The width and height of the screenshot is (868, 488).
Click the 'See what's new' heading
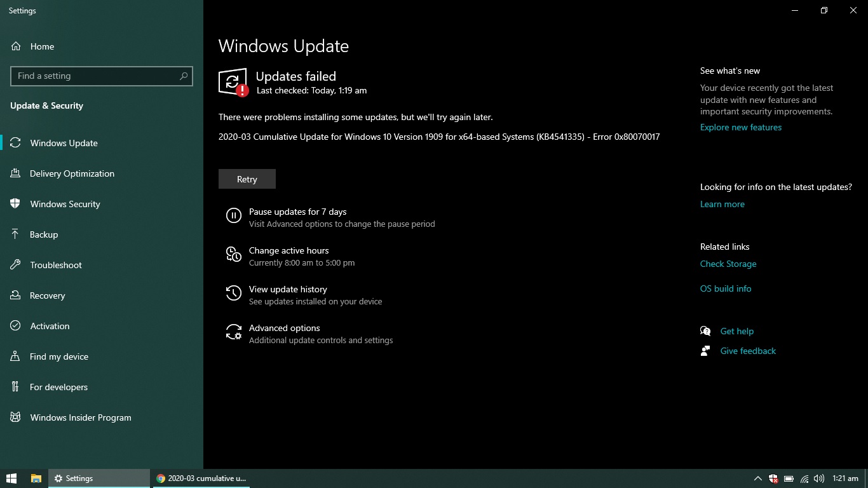click(730, 71)
